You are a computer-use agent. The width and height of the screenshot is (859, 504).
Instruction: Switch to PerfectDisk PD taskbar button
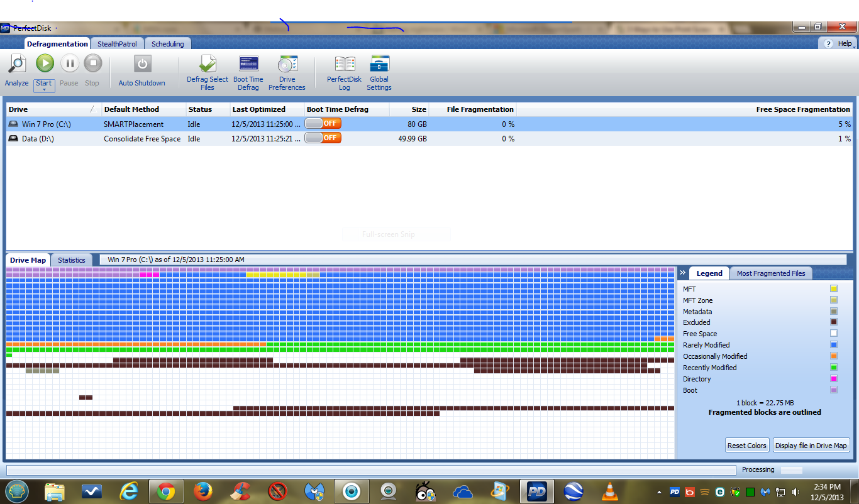click(x=536, y=491)
